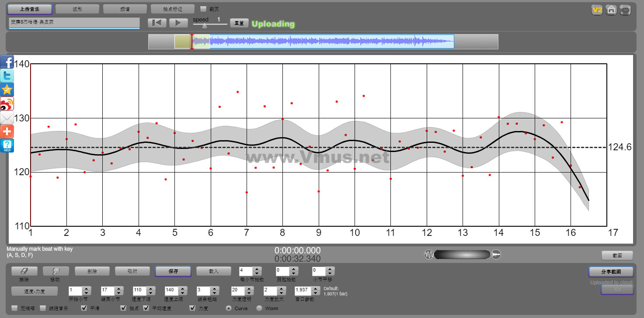Click the Twitter share icon
The height and width of the screenshot is (318, 644).
pos(7,76)
